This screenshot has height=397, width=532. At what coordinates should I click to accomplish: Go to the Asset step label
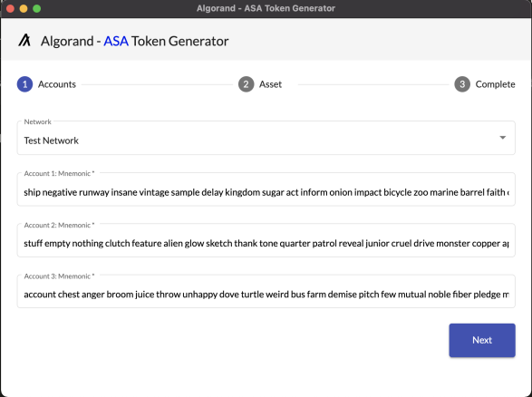point(270,84)
